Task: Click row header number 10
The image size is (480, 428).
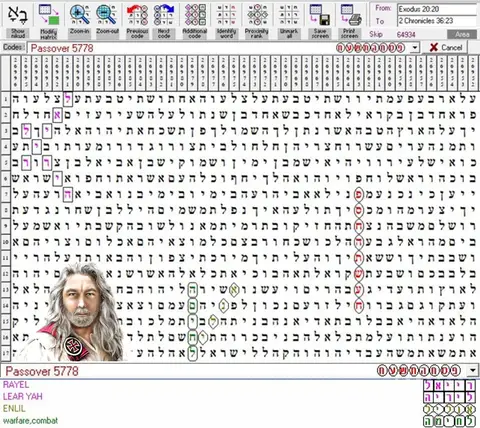Action: tap(6, 242)
